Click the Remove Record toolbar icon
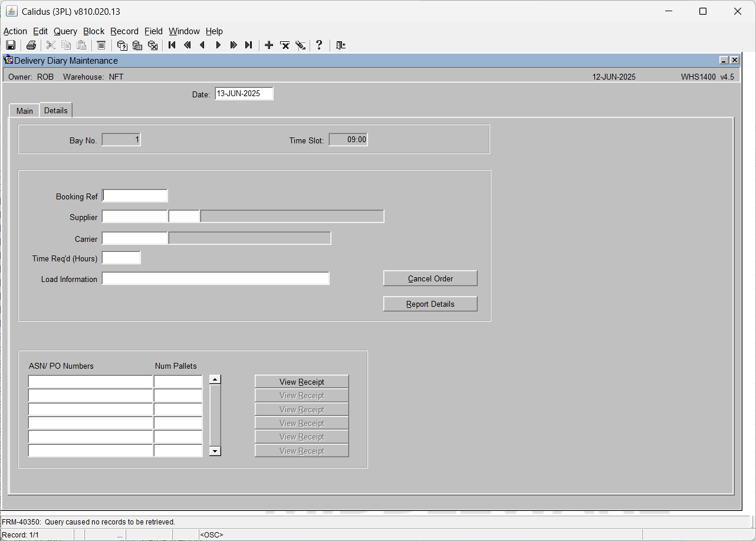Viewport: 756px width, 541px height. (x=285, y=45)
